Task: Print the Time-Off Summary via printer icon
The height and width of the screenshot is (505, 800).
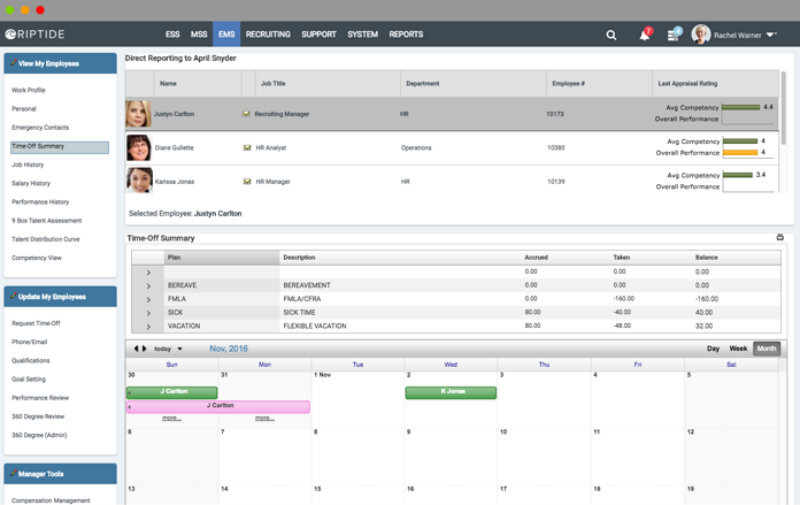Action: pyautogui.click(x=780, y=238)
